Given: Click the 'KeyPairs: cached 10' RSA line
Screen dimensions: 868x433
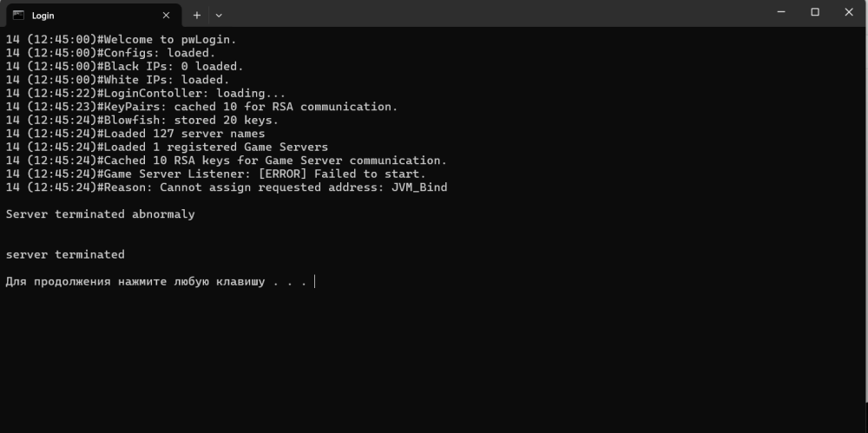Looking at the screenshot, I should point(201,107).
